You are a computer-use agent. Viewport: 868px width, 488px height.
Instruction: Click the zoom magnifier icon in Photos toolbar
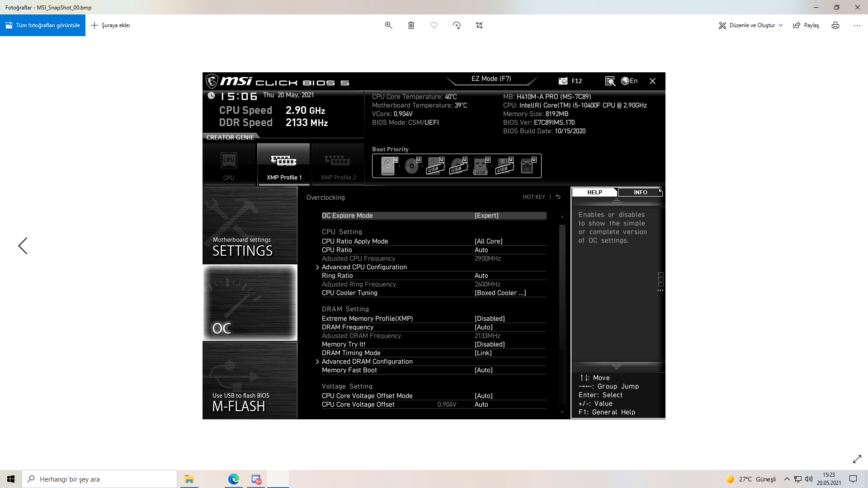[388, 25]
